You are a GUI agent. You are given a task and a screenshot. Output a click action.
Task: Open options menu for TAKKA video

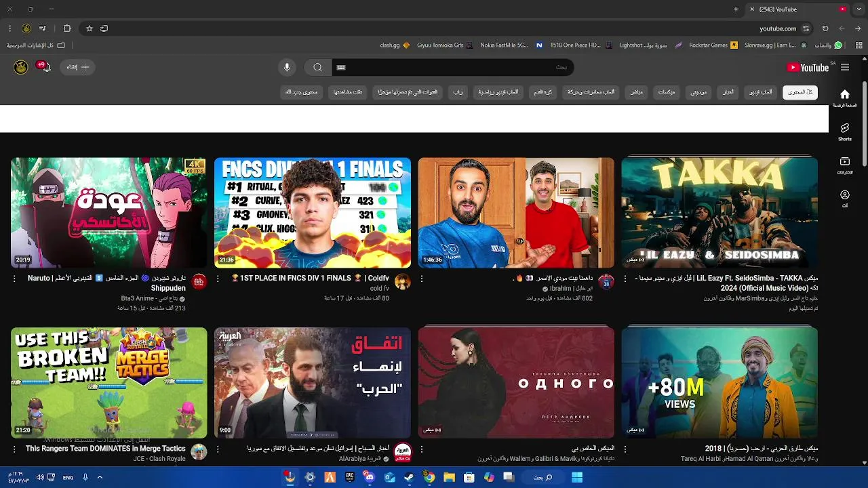click(625, 279)
